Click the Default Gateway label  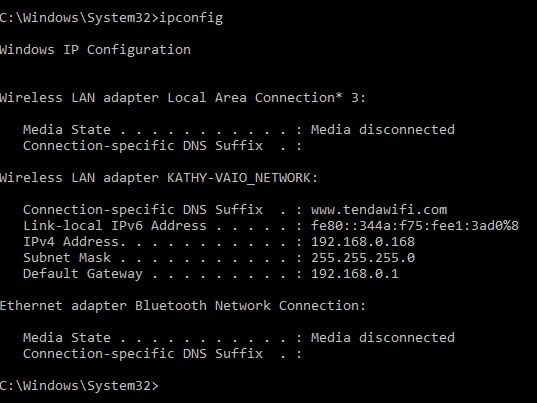(83, 274)
